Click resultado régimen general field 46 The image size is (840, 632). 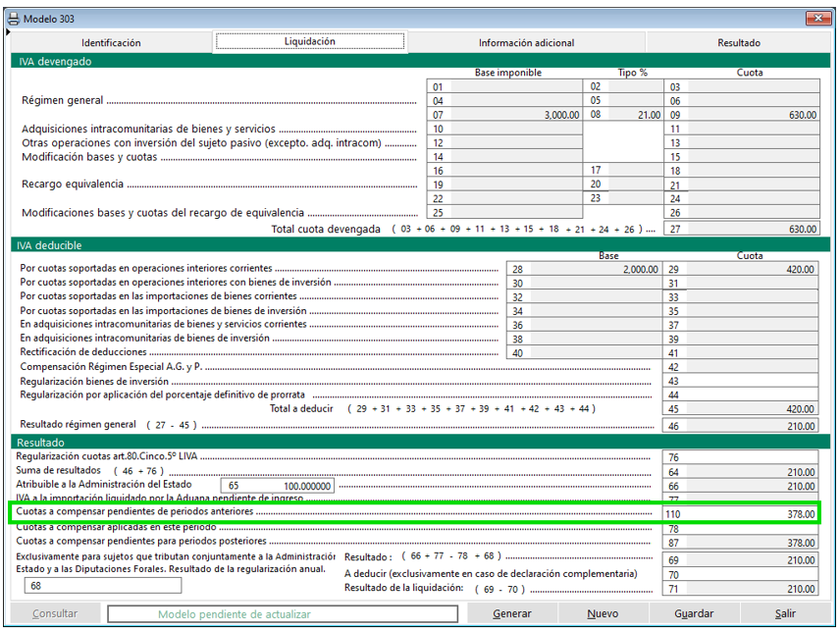coord(740,426)
